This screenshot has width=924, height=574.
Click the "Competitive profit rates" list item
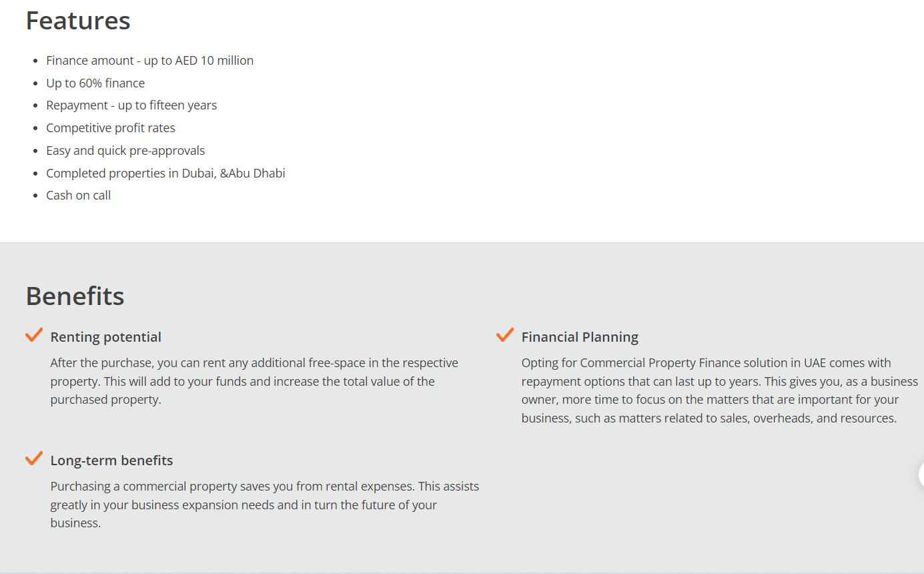tap(111, 128)
